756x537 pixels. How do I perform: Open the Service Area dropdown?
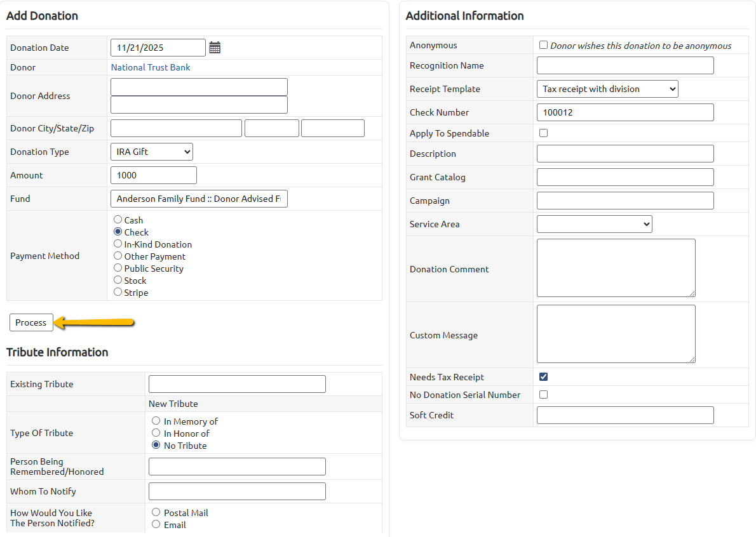coord(595,224)
